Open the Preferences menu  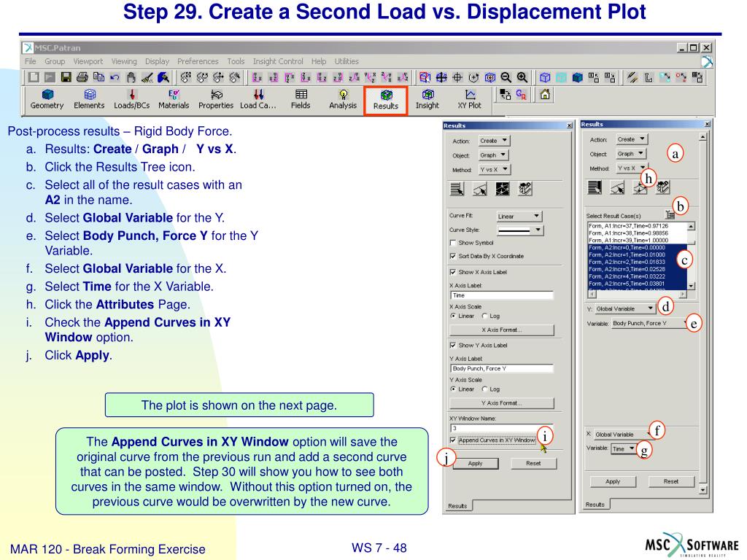coord(198,61)
